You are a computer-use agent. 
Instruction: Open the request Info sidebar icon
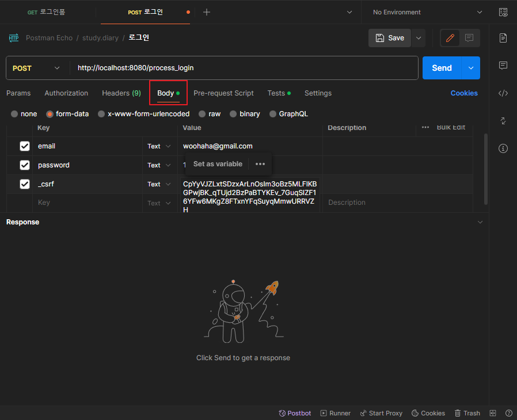[x=503, y=148]
